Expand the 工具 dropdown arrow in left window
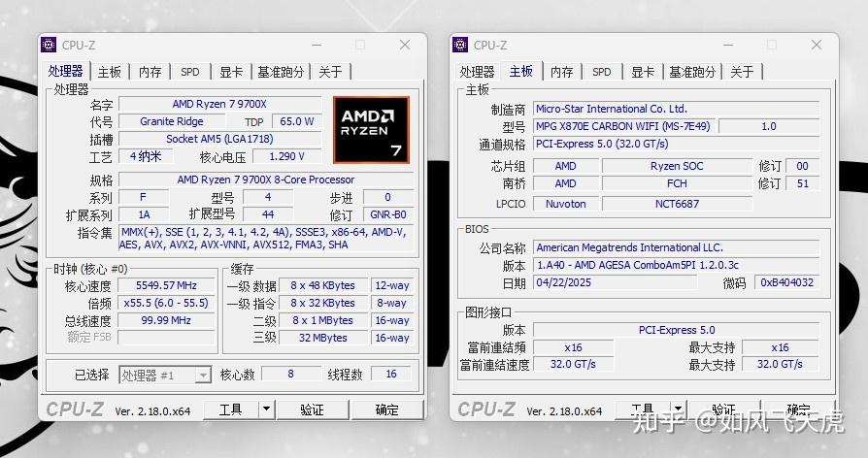Screen dimensions: 868x458 (267, 409)
